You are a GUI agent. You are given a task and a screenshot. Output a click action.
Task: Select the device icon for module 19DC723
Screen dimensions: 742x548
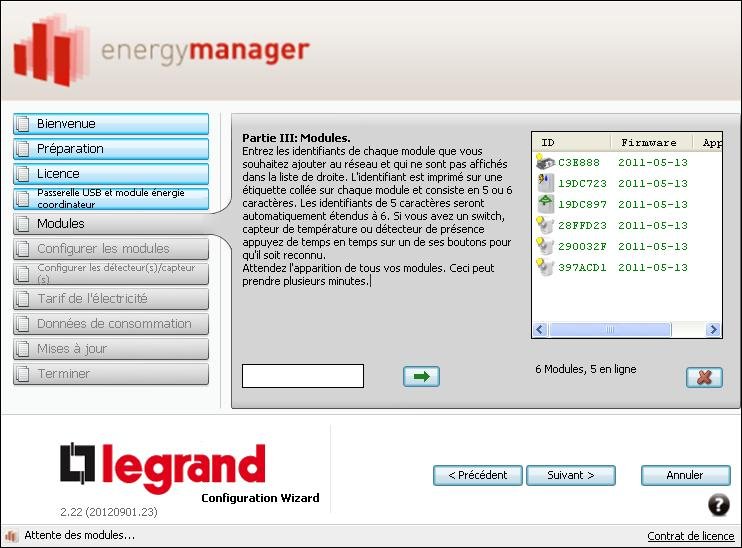click(545, 183)
